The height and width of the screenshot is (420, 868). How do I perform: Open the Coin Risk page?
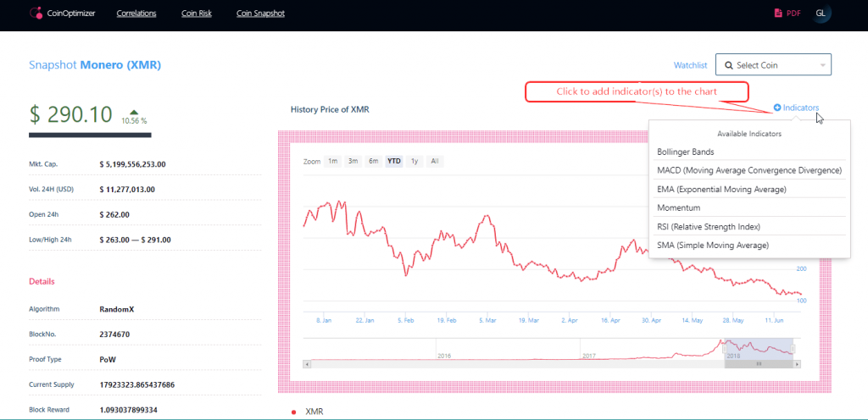click(x=196, y=14)
